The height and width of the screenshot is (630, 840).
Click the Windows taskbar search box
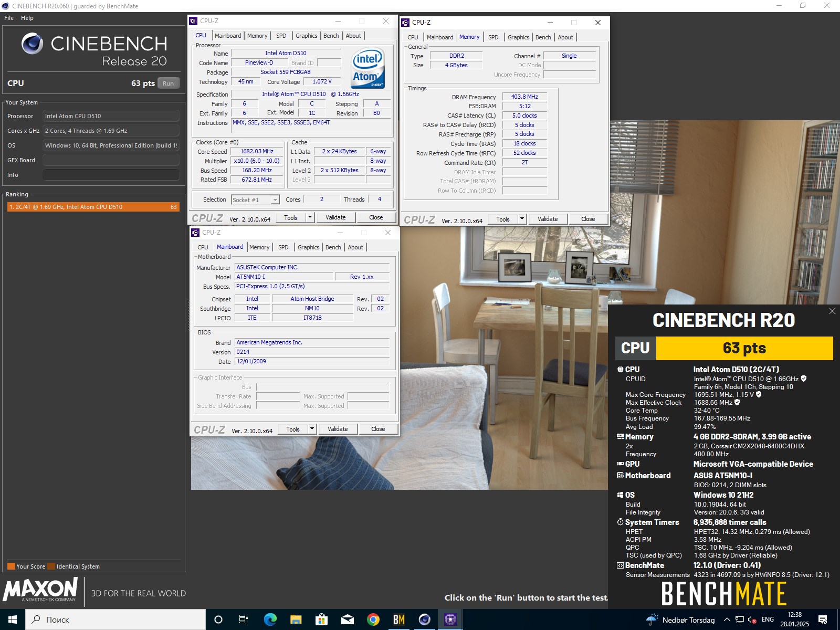tap(115, 619)
